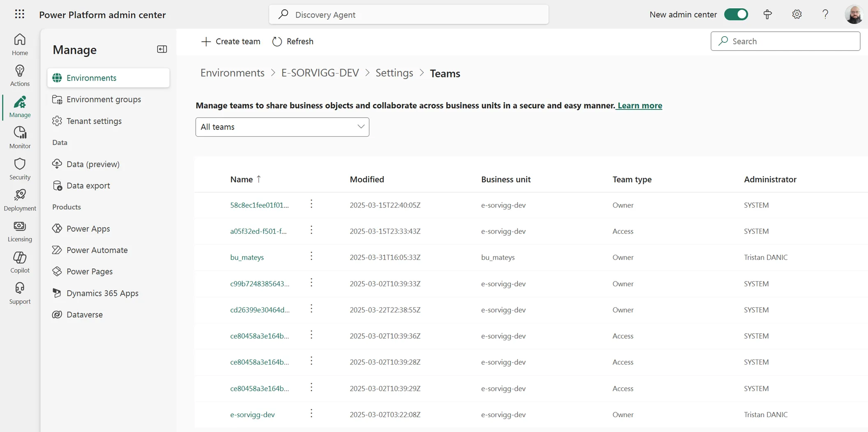The height and width of the screenshot is (432, 868).
Task: Sort by Business unit column header
Action: pos(506,179)
